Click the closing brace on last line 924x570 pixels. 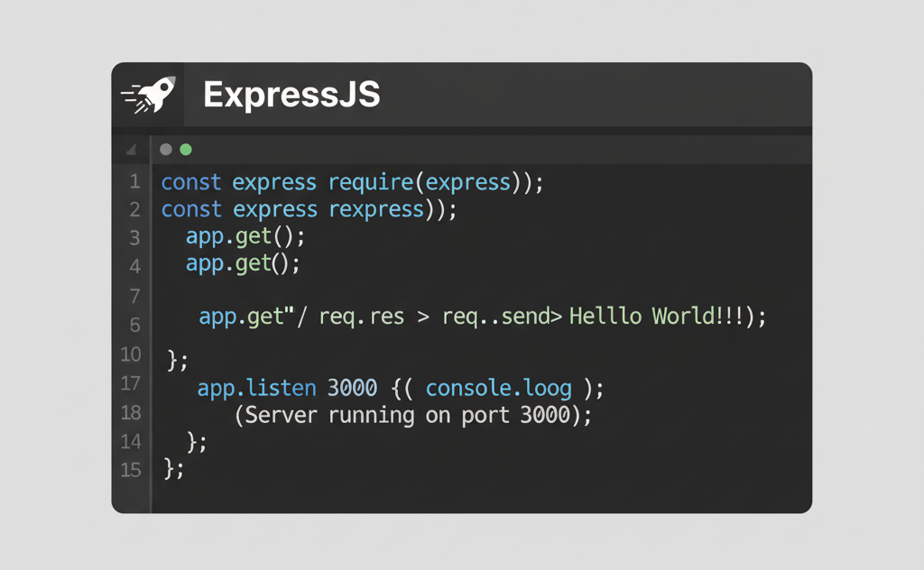[173, 469]
